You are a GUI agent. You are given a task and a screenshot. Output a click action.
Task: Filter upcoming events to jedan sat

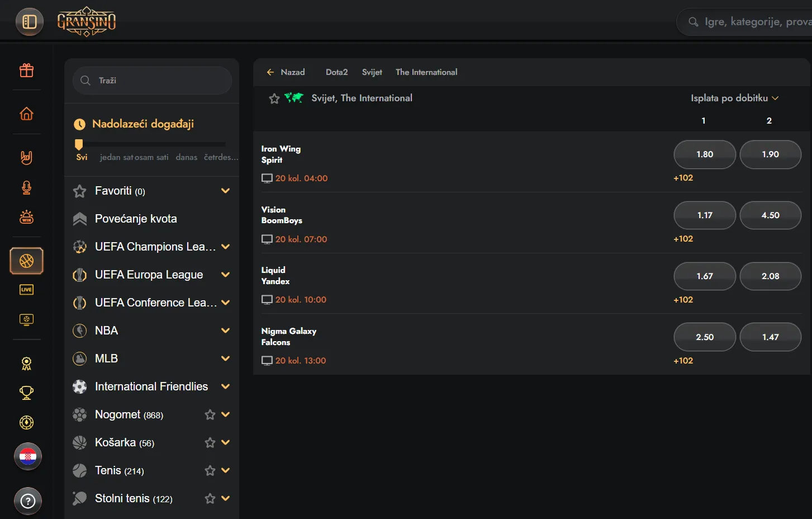click(x=117, y=157)
